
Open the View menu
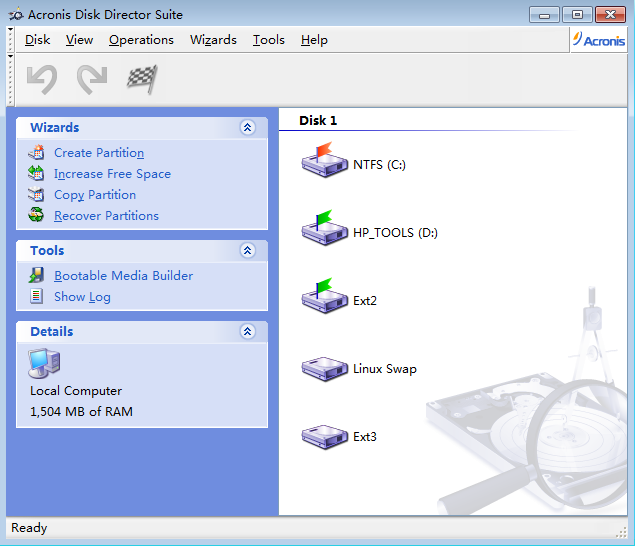click(79, 40)
